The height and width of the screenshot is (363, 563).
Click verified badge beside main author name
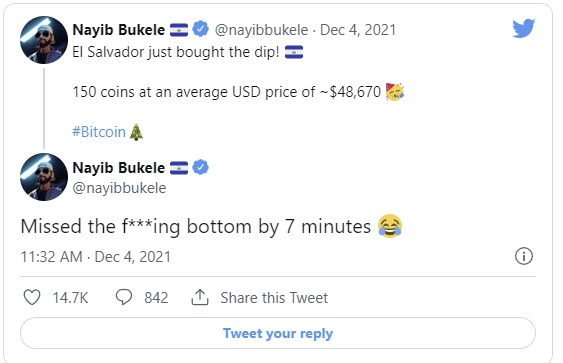click(200, 167)
